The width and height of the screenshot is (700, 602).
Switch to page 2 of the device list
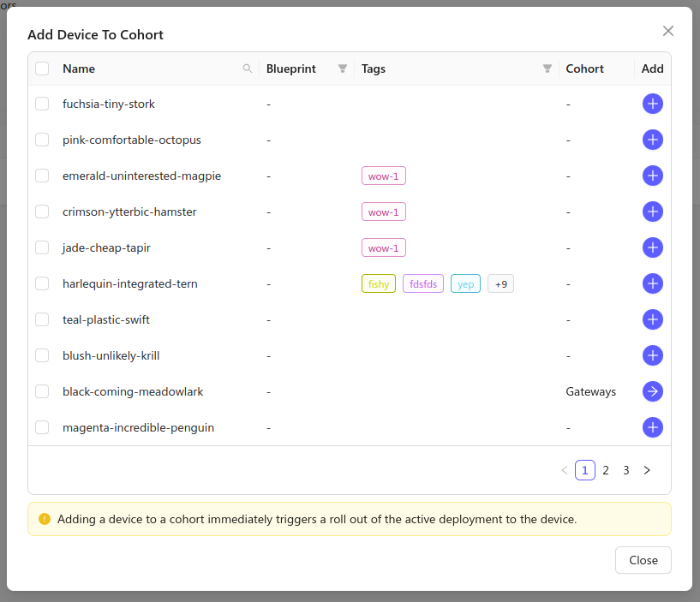606,470
